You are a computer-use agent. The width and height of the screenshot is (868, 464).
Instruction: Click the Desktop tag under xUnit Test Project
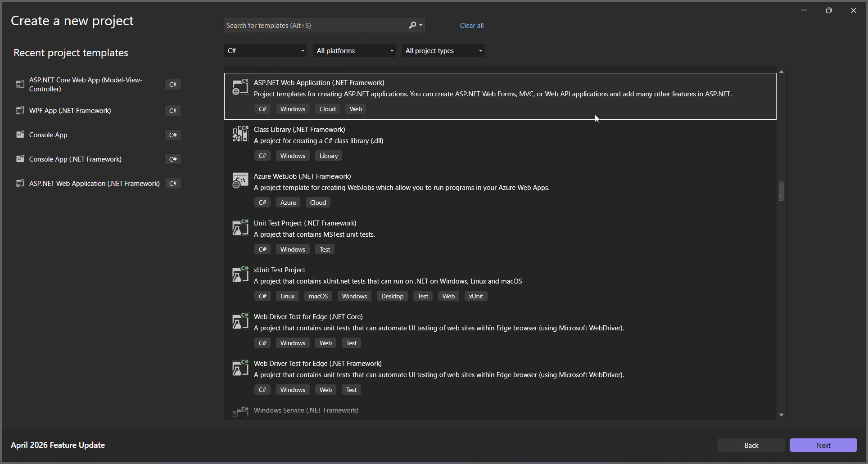pyautogui.click(x=392, y=296)
